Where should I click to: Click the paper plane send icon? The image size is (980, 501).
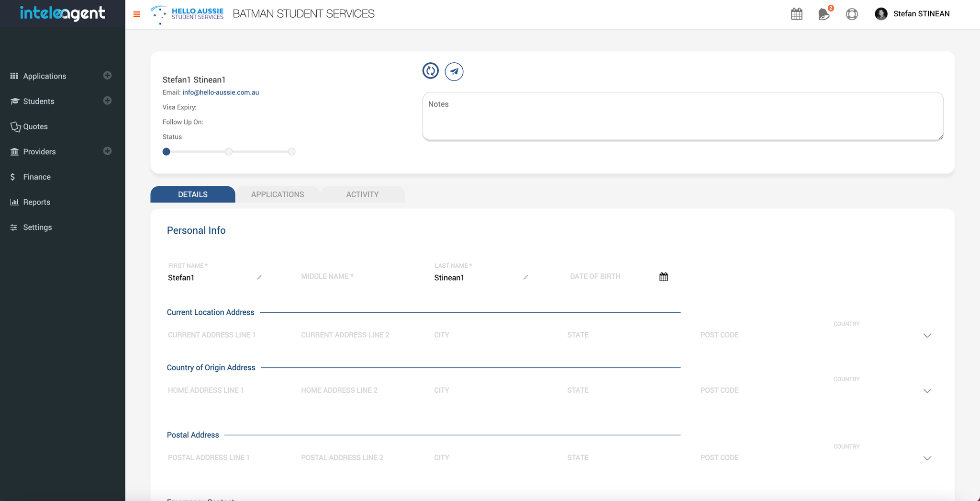point(454,71)
